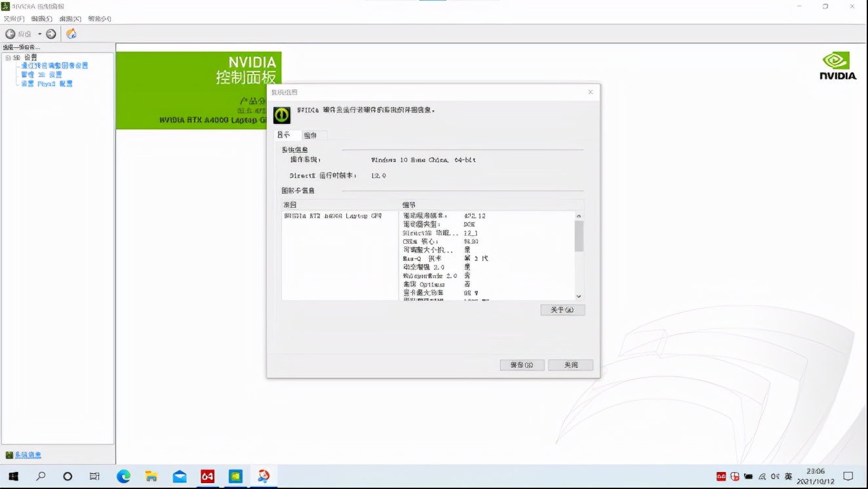Open the Back history dropdown arrow
This screenshot has width=868, height=489.
coord(40,34)
